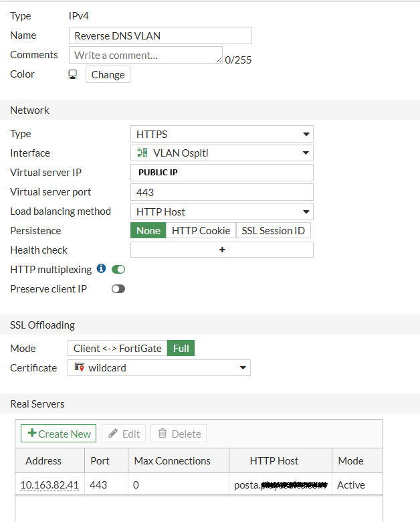Select HTTP Cookie persistence

[x=201, y=231]
